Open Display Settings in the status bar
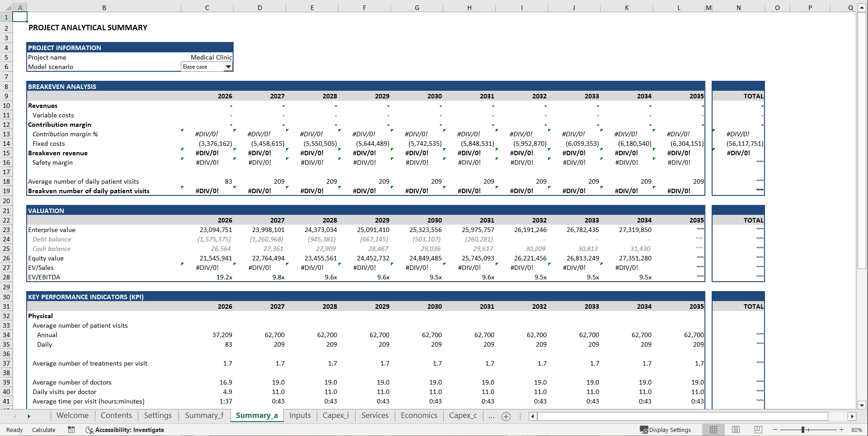The image size is (868, 436). pyautogui.click(x=666, y=430)
